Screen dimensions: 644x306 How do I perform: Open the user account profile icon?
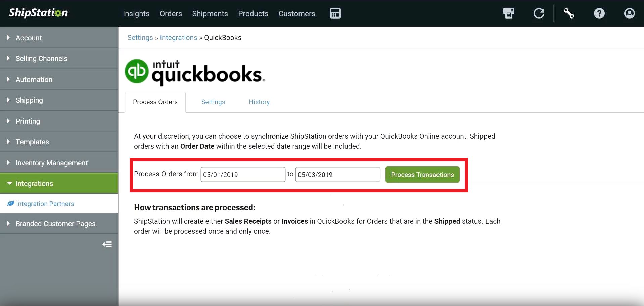[x=629, y=13]
